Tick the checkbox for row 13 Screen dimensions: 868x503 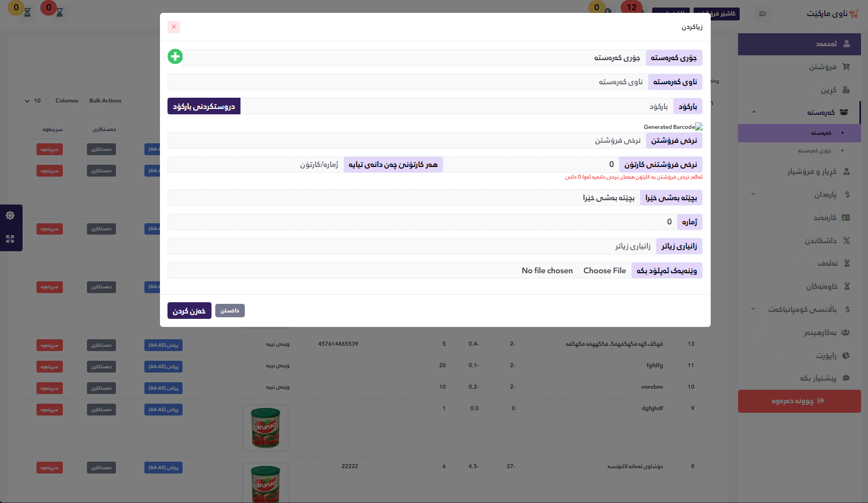[x=710, y=344]
